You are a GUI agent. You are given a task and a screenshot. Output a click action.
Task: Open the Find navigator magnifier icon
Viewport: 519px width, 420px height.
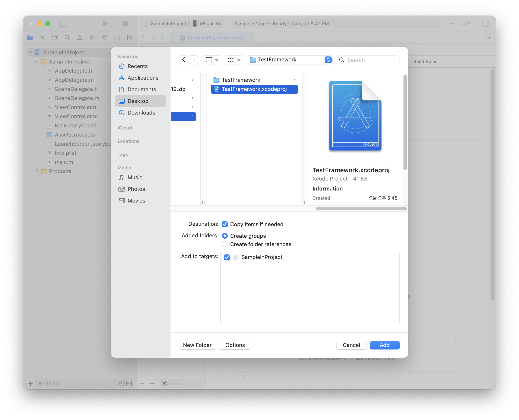click(x=67, y=38)
